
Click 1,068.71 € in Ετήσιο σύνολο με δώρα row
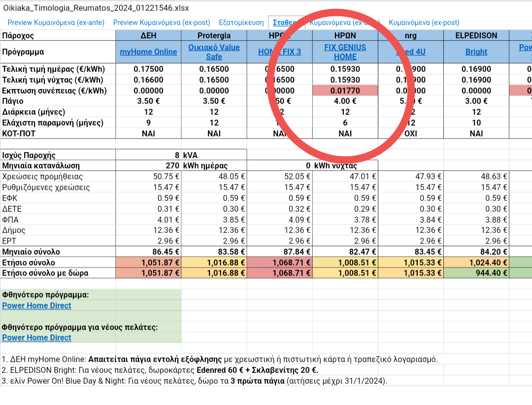[x=280, y=273]
